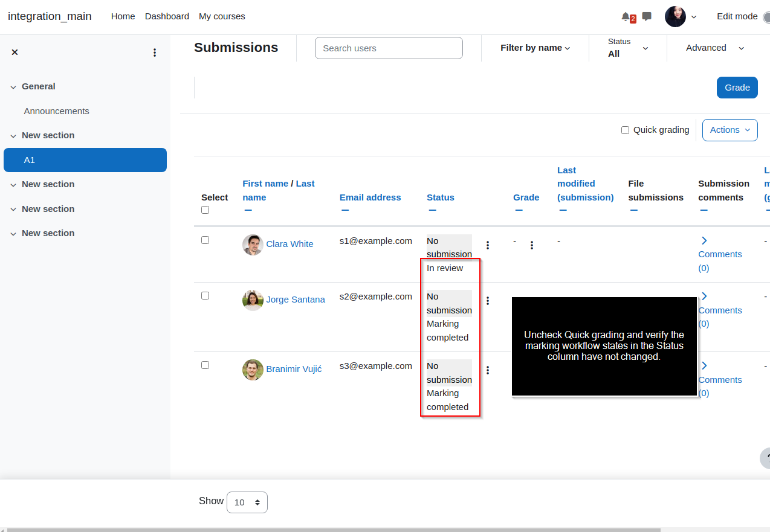The image size is (770, 532).
Task: Expand Clara White's submission comments arrow
Action: point(704,240)
